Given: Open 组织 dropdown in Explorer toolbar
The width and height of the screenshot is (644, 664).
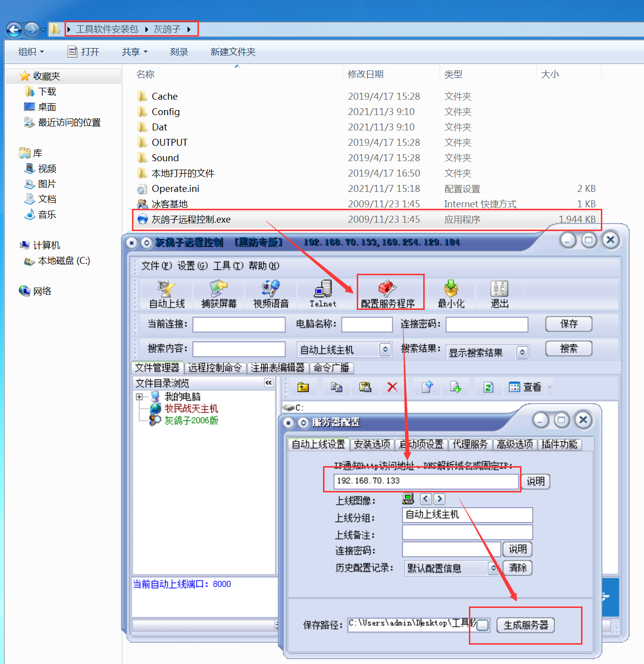Looking at the screenshot, I should tap(31, 52).
